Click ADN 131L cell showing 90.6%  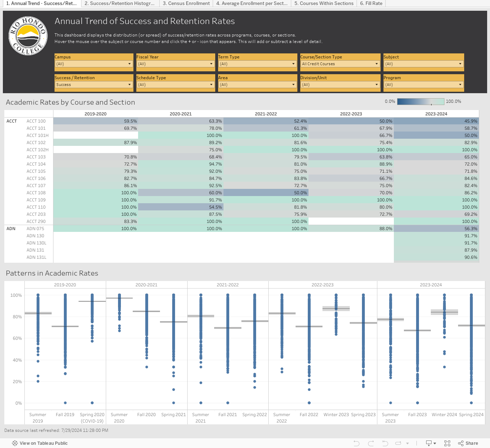click(x=436, y=257)
